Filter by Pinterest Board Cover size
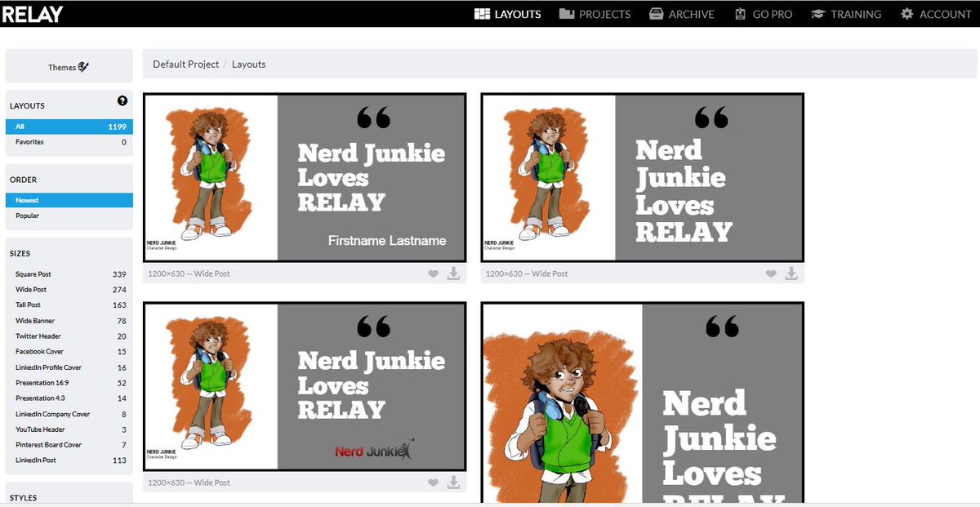 pos(69,445)
